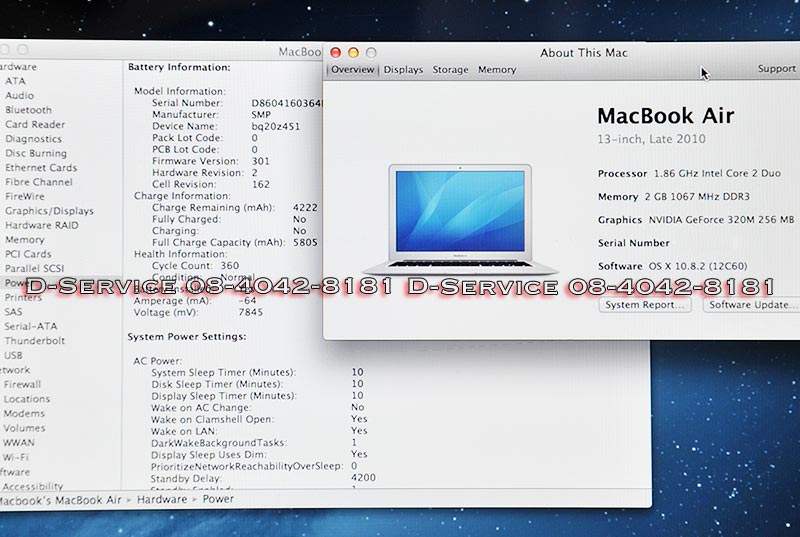Select Graphics/Displays in the sidebar
The image size is (800, 537).
49,211
